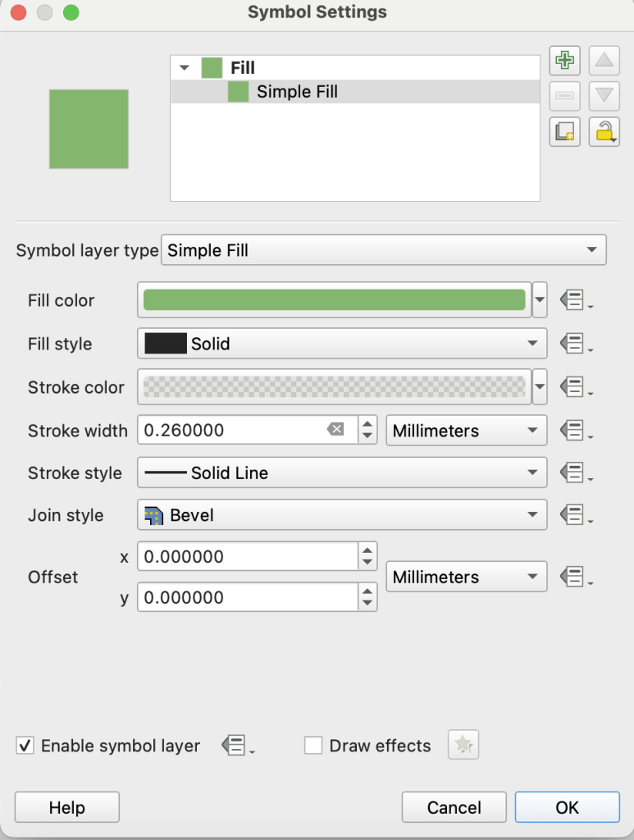Click the Draw effects customize star icon
Screen dimensions: 634x840
click(463, 745)
